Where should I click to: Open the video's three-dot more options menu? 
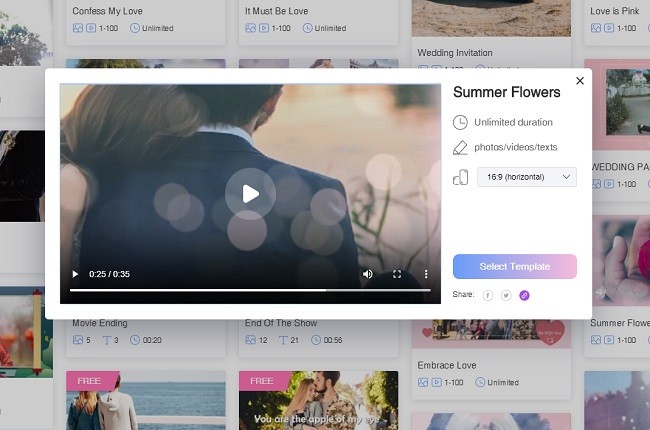426,274
